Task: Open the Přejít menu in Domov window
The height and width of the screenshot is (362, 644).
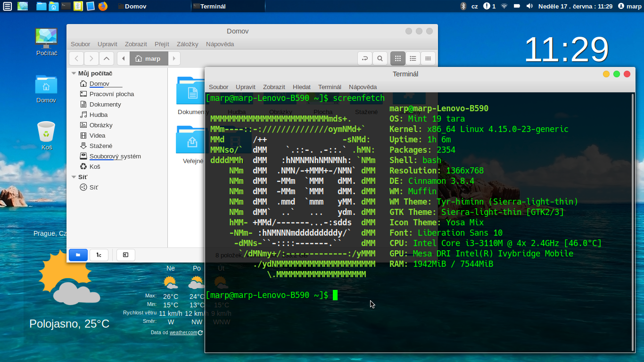Action: pos(162,44)
